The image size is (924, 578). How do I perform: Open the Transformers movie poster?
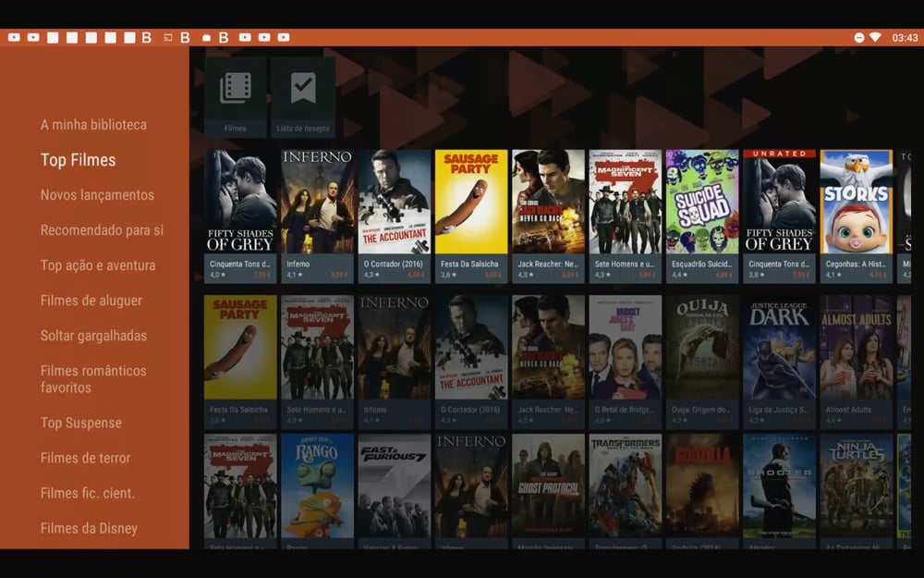[626, 486]
